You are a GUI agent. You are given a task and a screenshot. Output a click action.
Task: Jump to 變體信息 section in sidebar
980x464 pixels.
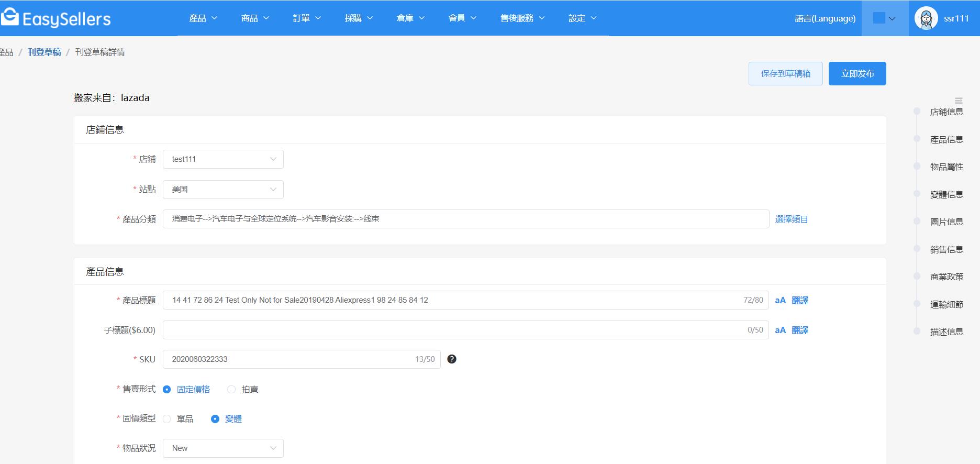(x=946, y=194)
